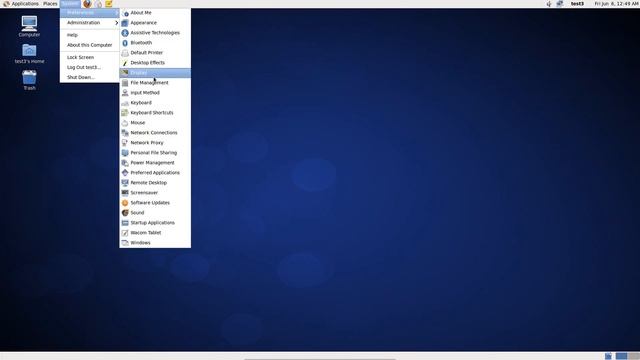Open the Trash desktop icon
The image size is (640, 360).
29,80
